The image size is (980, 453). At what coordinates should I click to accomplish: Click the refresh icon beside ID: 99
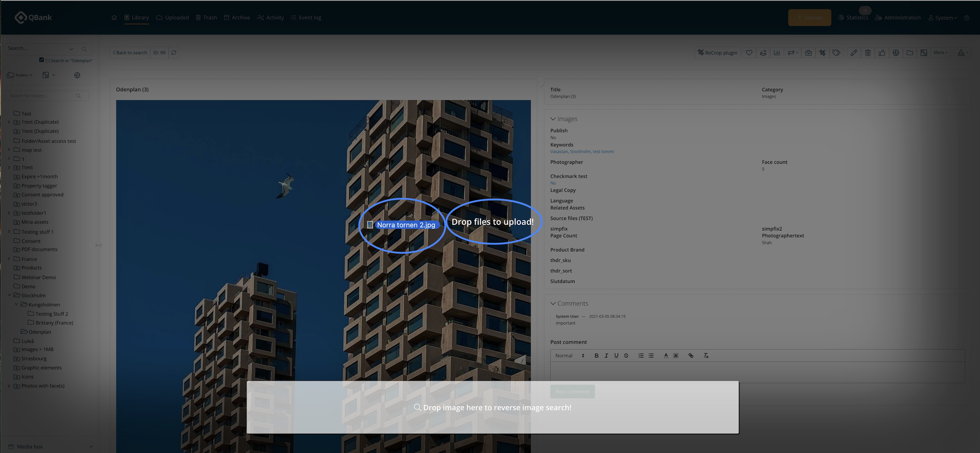[x=174, y=53]
